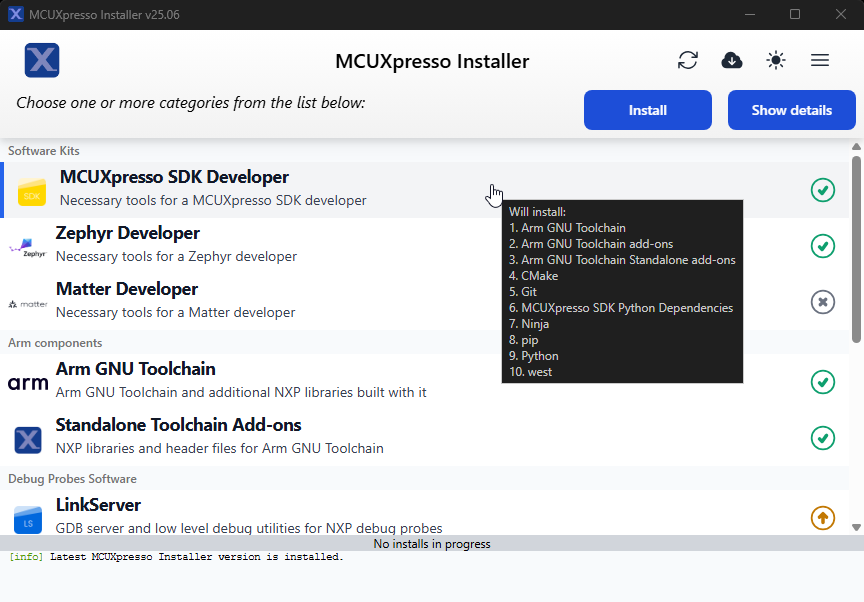The height and width of the screenshot is (602, 864).
Task: Click LinkServer orange update arrow status
Action: 823,518
